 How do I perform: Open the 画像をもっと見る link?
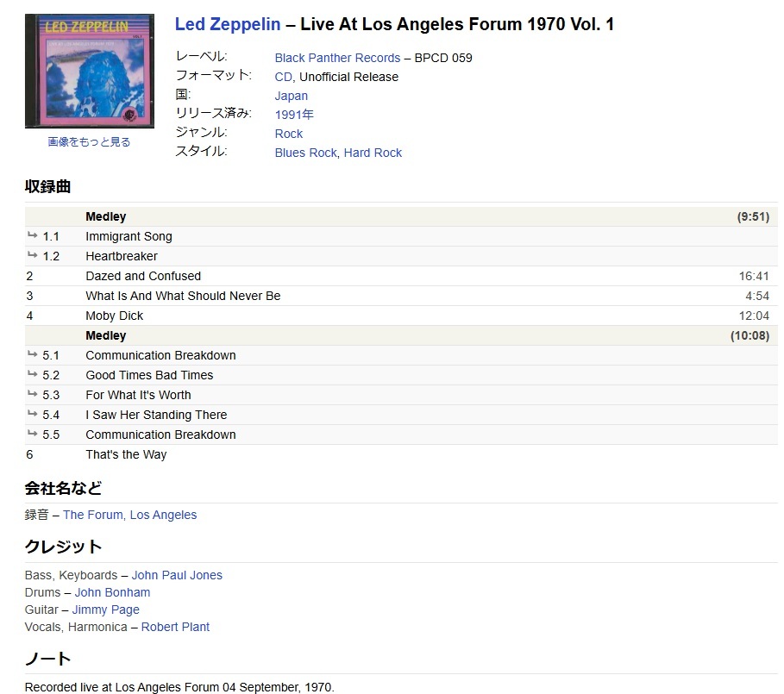[x=89, y=142]
